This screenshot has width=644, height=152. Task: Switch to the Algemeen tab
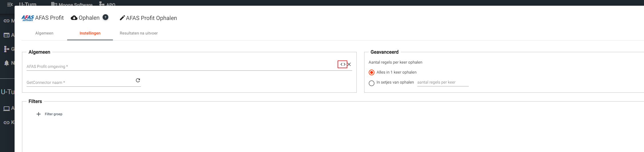click(44, 33)
